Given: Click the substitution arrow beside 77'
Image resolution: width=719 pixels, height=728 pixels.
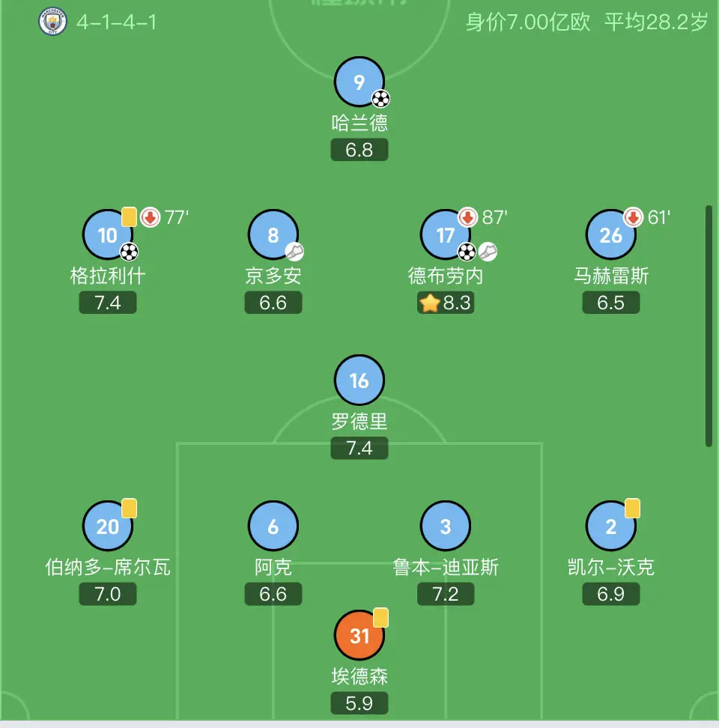Looking at the screenshot, I should click(150, 216).
